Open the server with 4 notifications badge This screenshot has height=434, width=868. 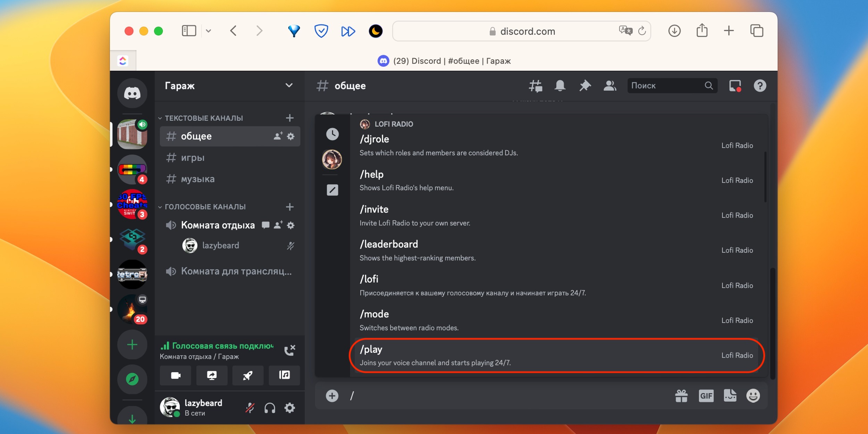click(132, 169)
